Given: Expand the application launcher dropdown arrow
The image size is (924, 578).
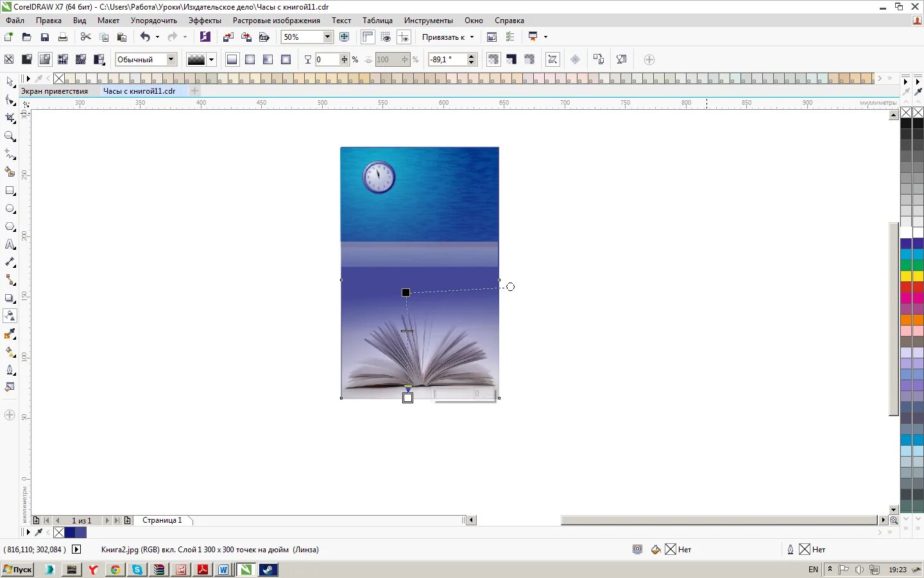Looking at the screenshot, I should 546,37.
